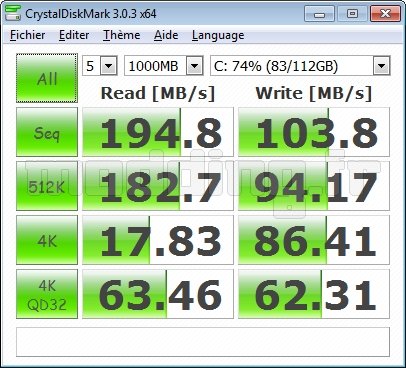The width and height of the screenshot is (406, 368).
Task: Start the Seq benchmark test
Action: pyautogui.click(x=47, y=132)
